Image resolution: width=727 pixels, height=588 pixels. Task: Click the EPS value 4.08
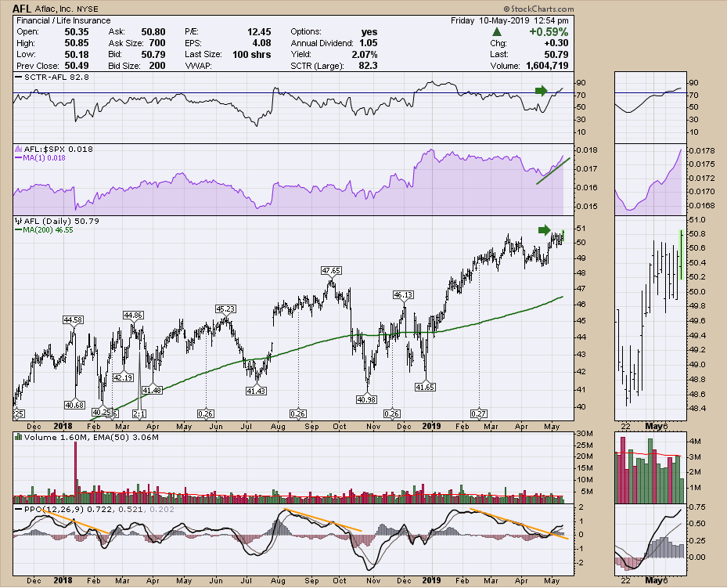tap(262, 43)
